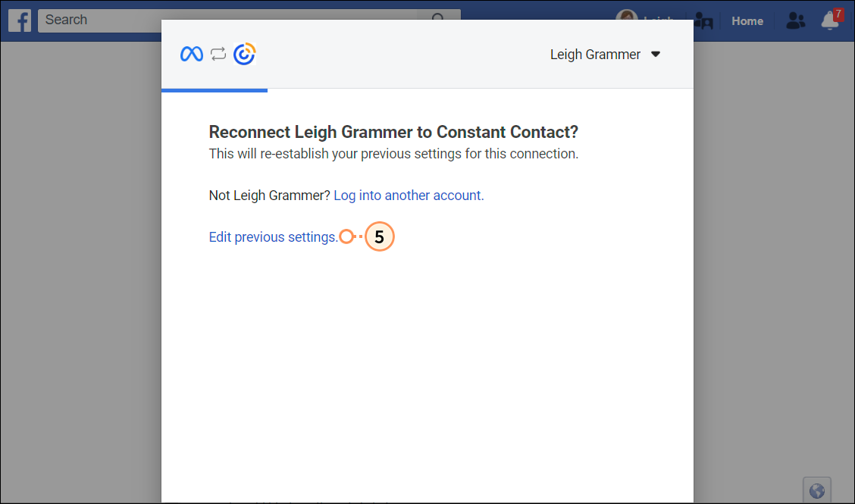The width and height of the screenshot is (855, 504).
Task: Click the Facebook logo icon
Action: [20, 21]
